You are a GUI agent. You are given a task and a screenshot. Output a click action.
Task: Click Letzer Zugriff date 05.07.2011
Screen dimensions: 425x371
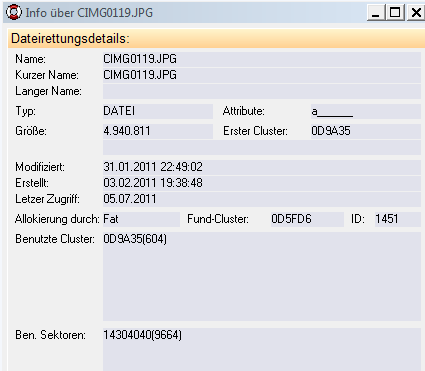[130, 199]
